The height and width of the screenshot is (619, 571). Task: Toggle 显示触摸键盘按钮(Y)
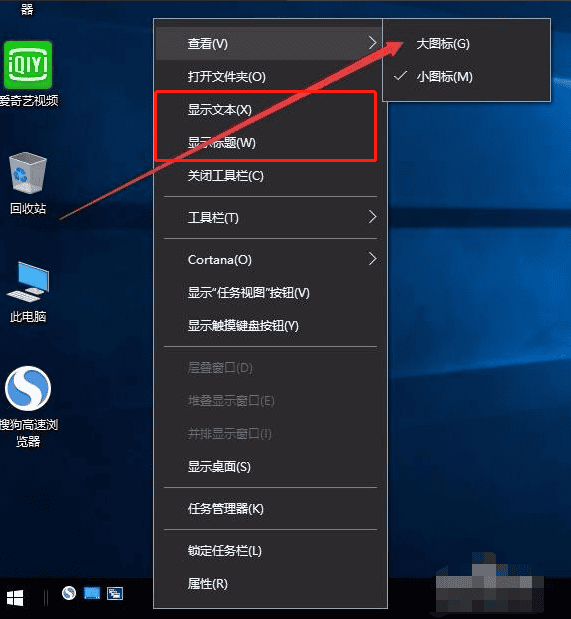[x=268, y=326]
